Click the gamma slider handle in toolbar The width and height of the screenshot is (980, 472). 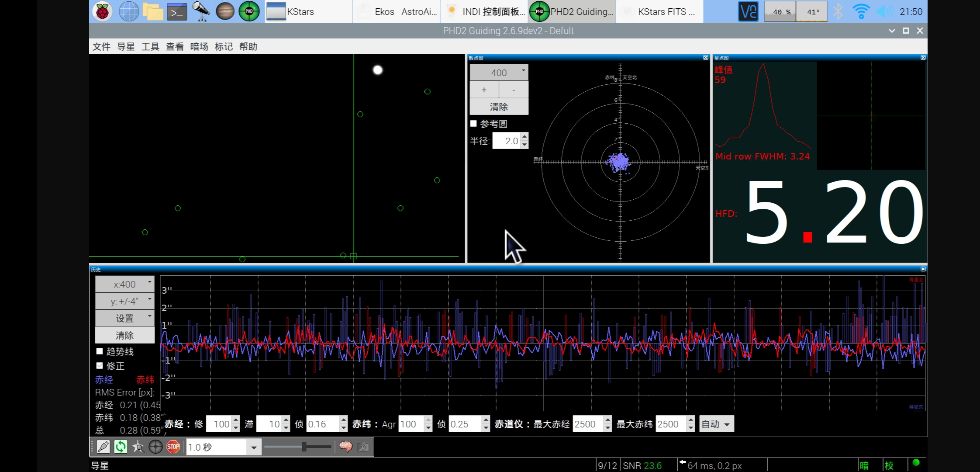[x=304, y=447]
